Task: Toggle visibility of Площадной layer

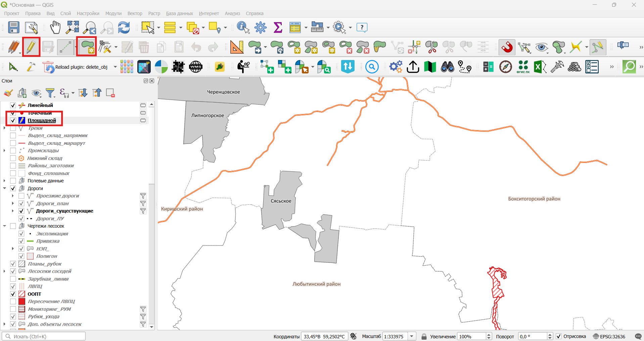Action: click(x=13, y=120)
